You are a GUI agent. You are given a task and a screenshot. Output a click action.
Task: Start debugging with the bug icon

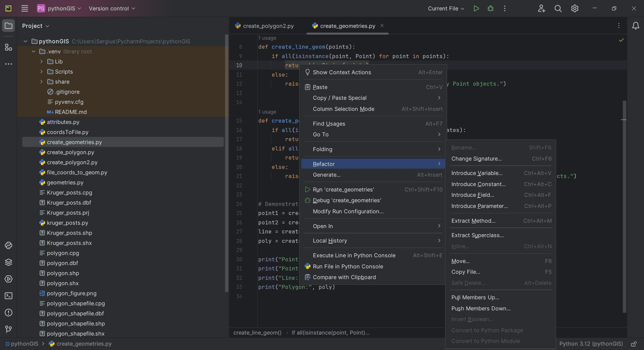[490, 8]
